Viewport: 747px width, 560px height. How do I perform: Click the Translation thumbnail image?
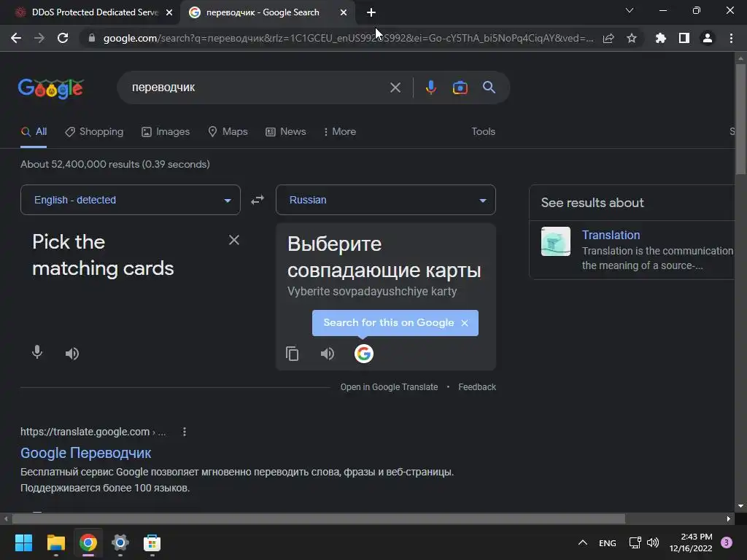[555, 241]
